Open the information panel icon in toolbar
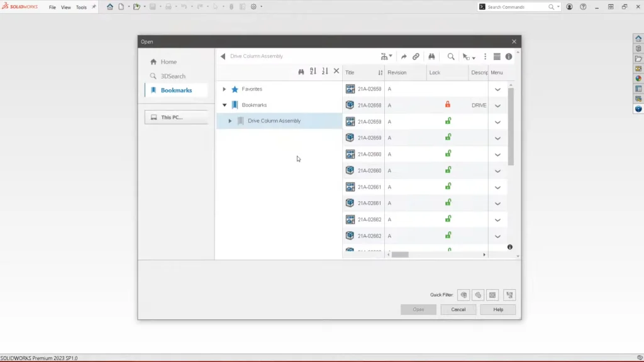This screenshot has height=362, width=644. (x=509, y=57)
